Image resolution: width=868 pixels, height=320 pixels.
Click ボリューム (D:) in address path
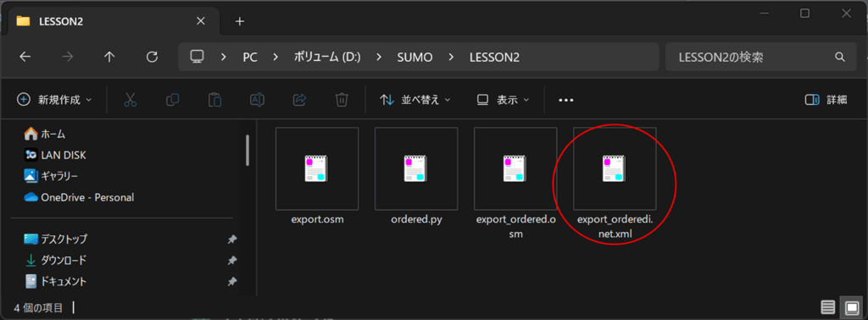[x=327, y=57]
